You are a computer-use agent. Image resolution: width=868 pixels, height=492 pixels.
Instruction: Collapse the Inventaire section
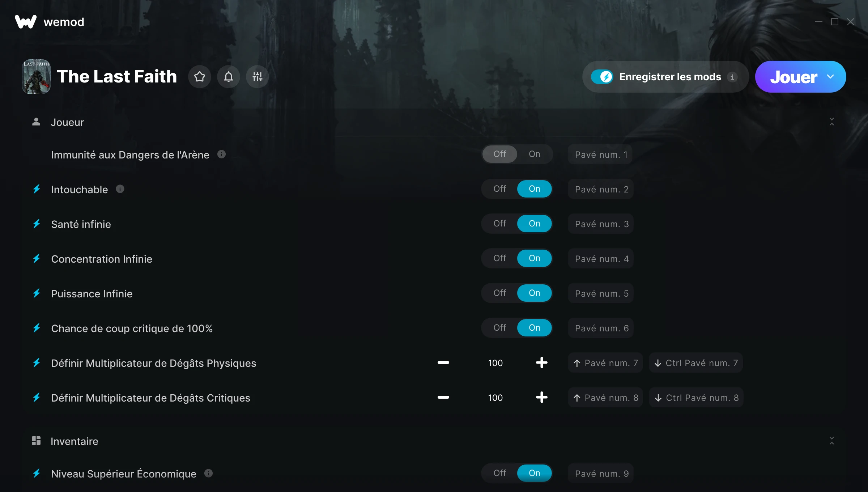(x=832, y=441)
